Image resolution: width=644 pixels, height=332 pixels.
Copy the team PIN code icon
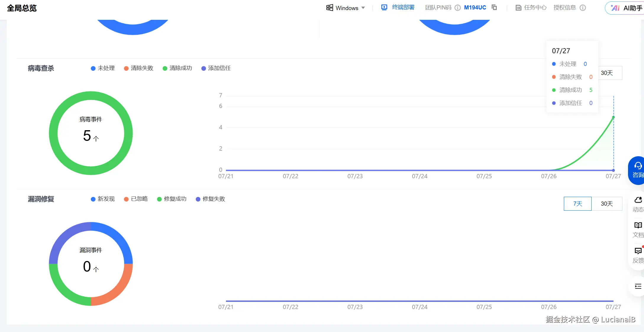click(x=494, y=7)
